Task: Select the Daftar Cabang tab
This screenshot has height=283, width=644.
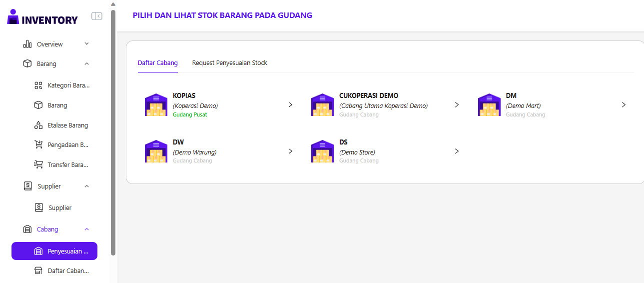Action: pyautogui.click(x=157, y=63)
